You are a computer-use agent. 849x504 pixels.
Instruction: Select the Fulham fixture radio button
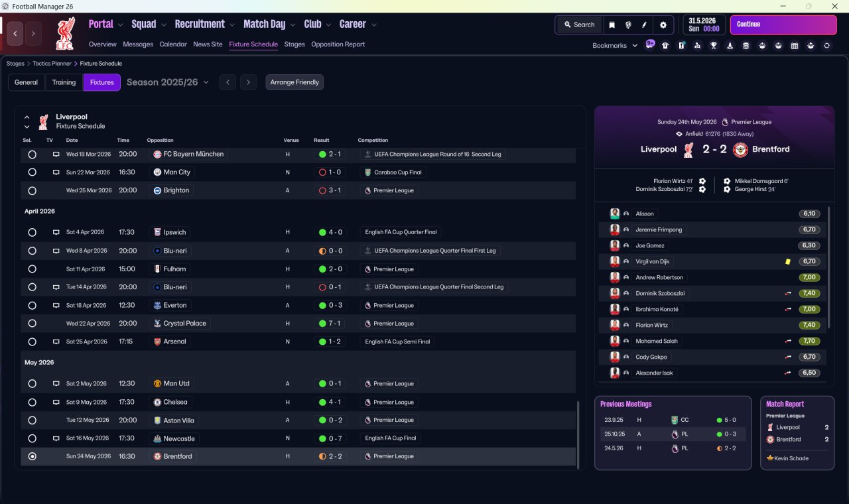coord(32,269)
